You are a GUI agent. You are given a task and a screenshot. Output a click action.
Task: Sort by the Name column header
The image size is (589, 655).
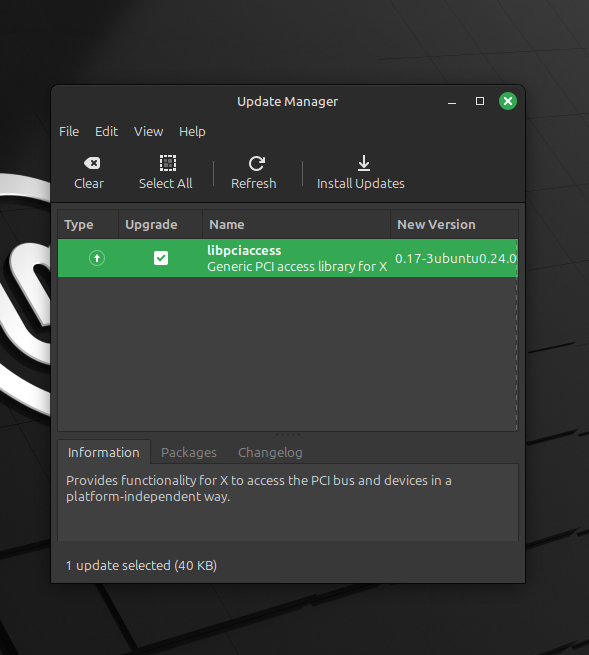click(297, 224)
